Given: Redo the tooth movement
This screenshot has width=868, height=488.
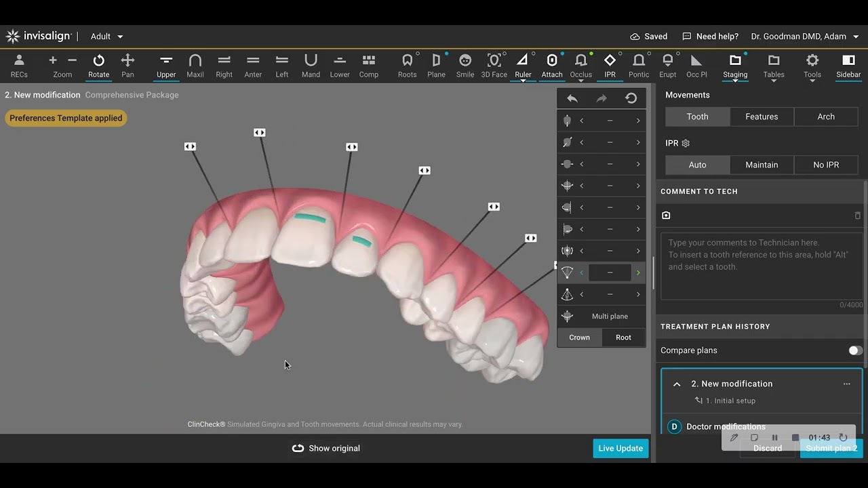Looking at the screenshot, I should (601, 98).
